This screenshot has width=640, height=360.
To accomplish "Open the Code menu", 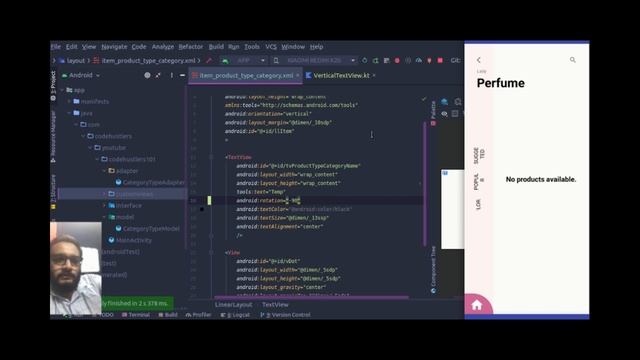I will [139, 47].
